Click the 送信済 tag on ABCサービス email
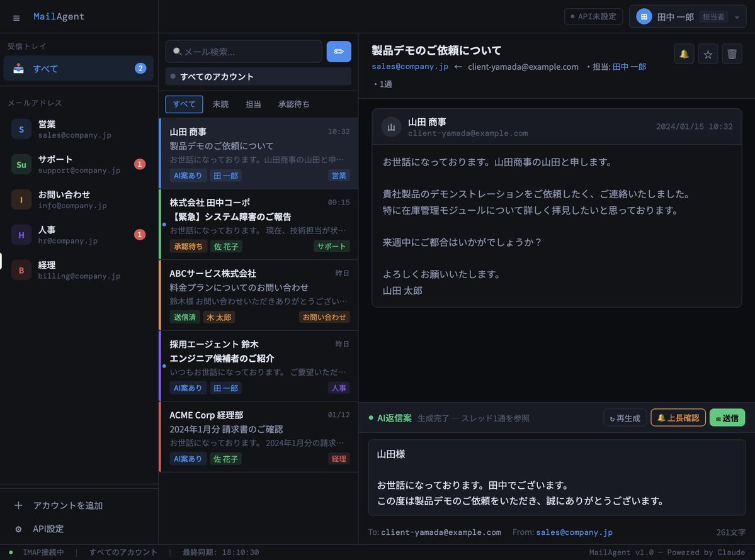The width and height of the screenshot is (755, 560). [184, 317]
